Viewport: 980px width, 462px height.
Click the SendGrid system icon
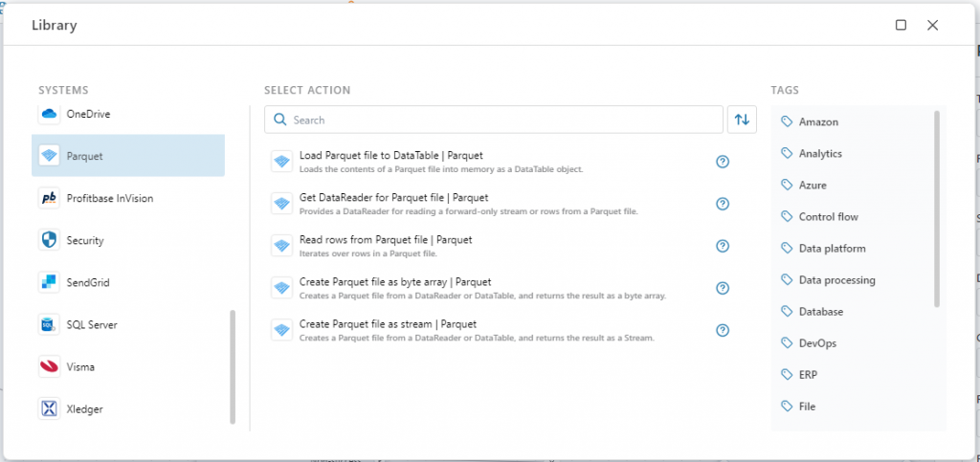[49, 282]
